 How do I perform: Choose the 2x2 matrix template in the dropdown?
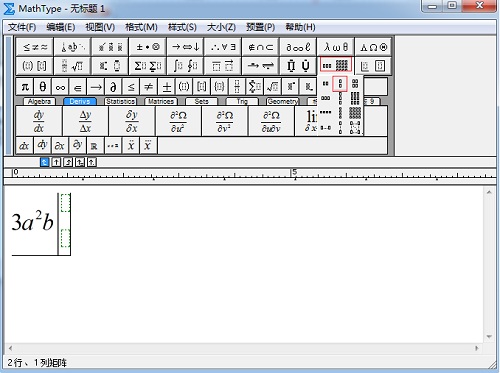(355, 83)
